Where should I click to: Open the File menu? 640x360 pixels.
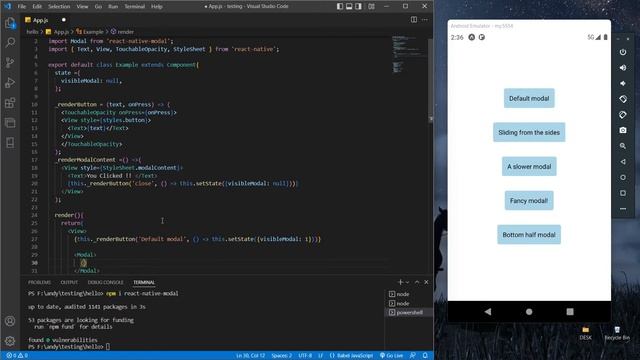click(x=22, y=6)
